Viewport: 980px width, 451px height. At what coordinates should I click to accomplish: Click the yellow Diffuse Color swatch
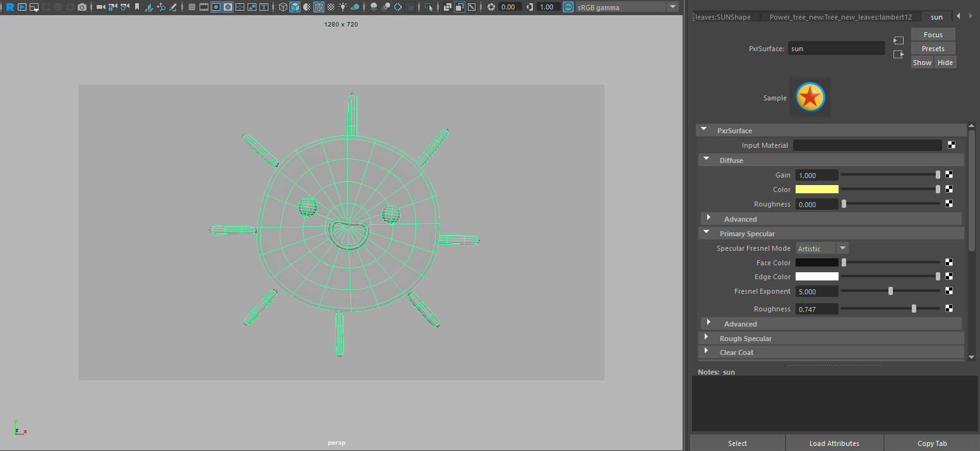[816, 189]
